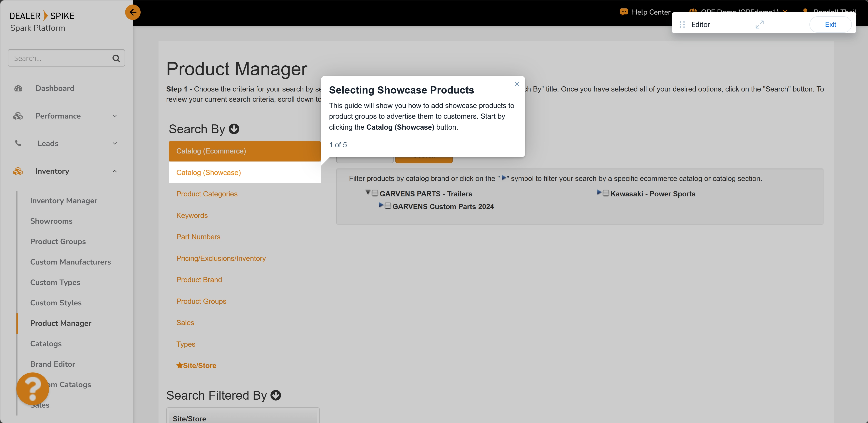The image size is (868, 423).
Task: Expand the Performance sidebar menu chevron
Action: 114,116
